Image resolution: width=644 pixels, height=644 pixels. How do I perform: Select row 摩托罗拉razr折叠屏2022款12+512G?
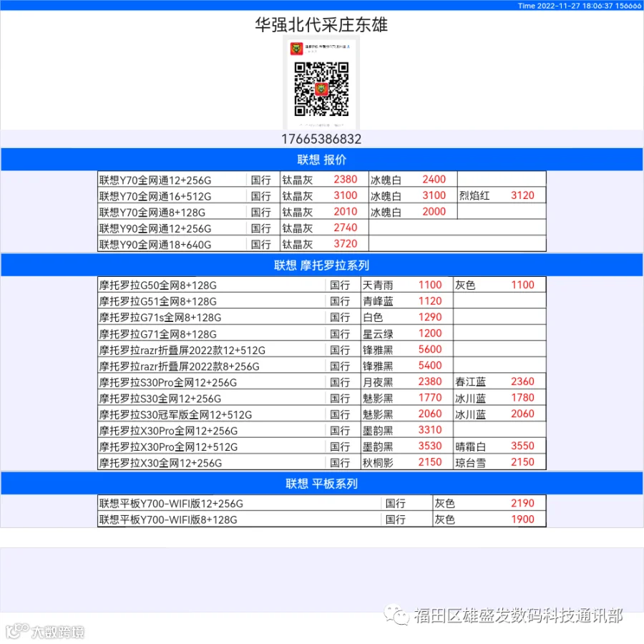point(321,349)
